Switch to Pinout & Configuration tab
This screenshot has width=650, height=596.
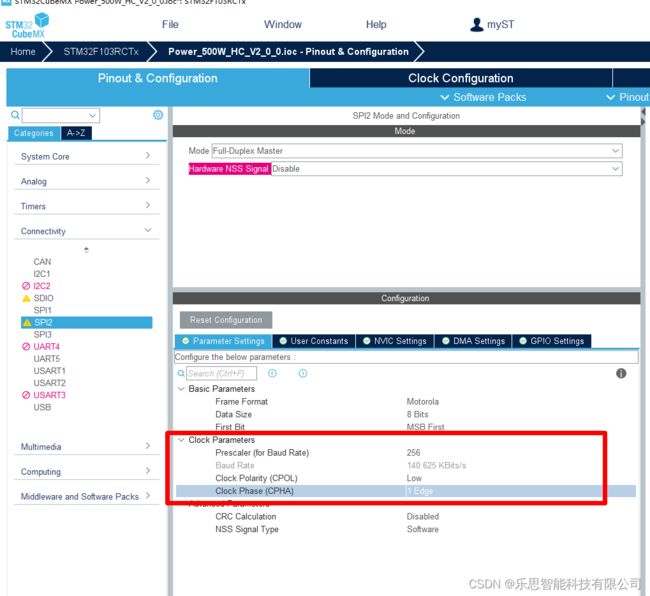pos(158,78)
